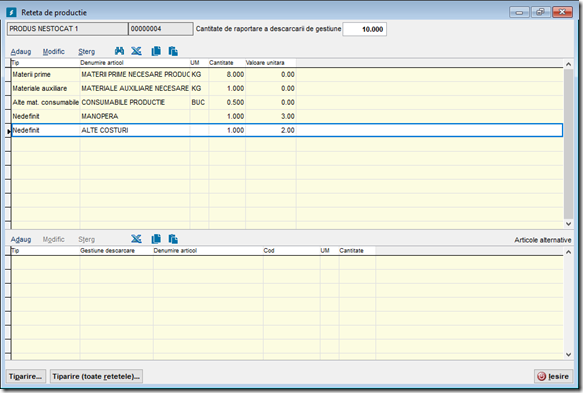
Task: Click unit value 3.00 cell
Action: (271, 116)
